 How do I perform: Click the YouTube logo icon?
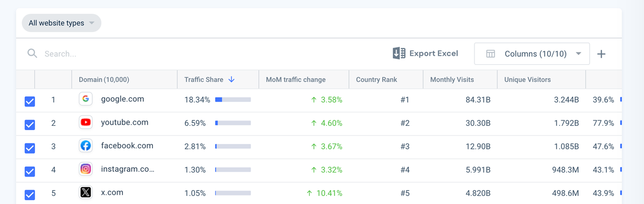(85, 123)
